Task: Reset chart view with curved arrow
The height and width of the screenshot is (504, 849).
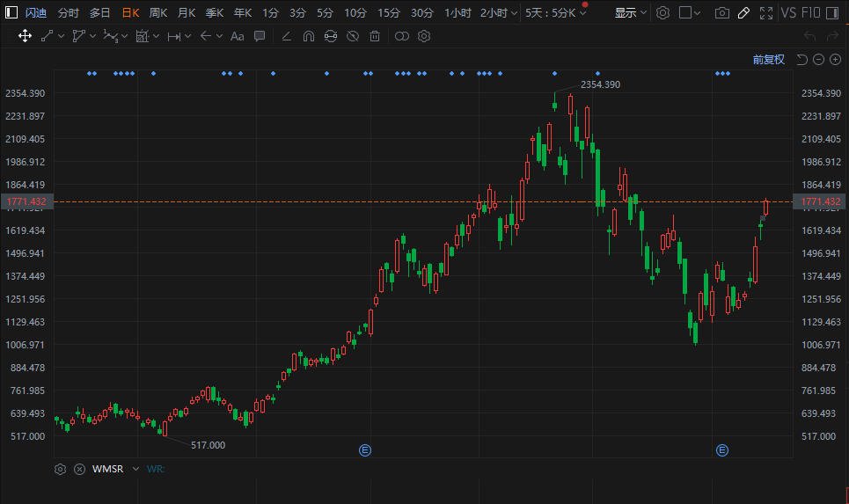Action: click(801, 60)
